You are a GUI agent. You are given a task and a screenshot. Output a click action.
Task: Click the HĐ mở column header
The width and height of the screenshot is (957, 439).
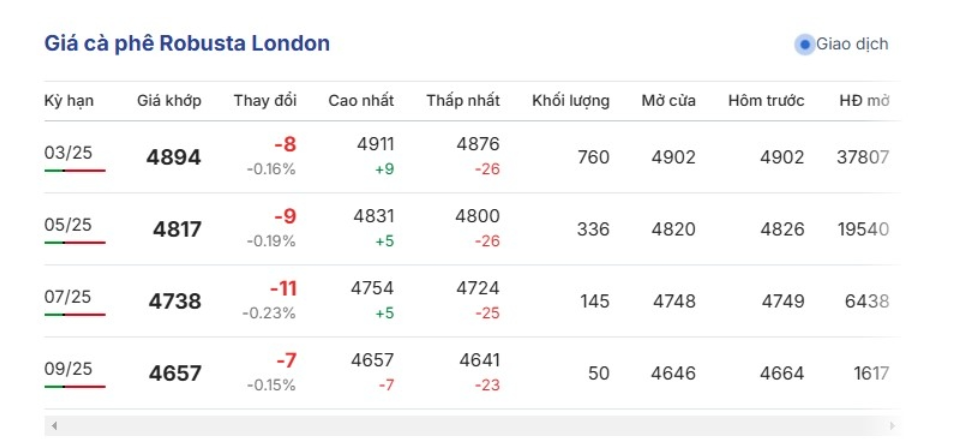click(865, 101)
